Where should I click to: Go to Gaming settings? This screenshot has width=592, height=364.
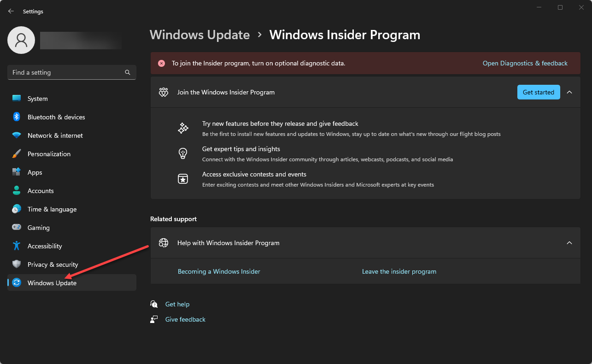pos(72,228)
